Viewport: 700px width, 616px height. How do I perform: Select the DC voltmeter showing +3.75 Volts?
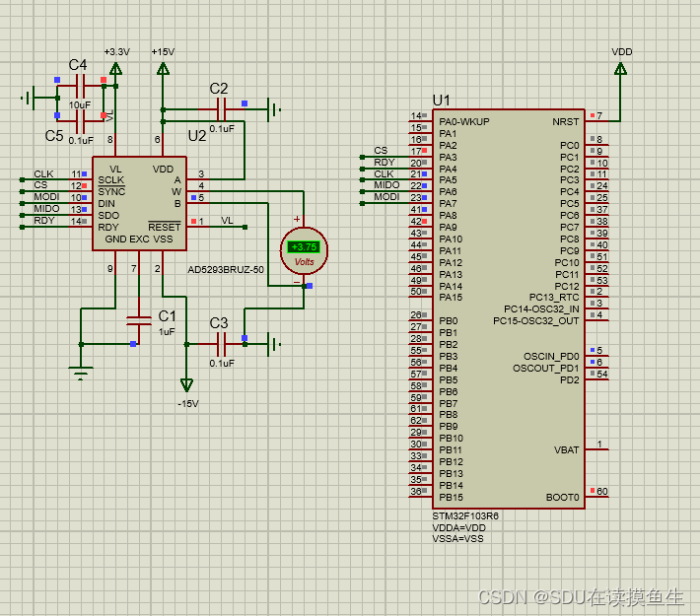coord(304,251)
